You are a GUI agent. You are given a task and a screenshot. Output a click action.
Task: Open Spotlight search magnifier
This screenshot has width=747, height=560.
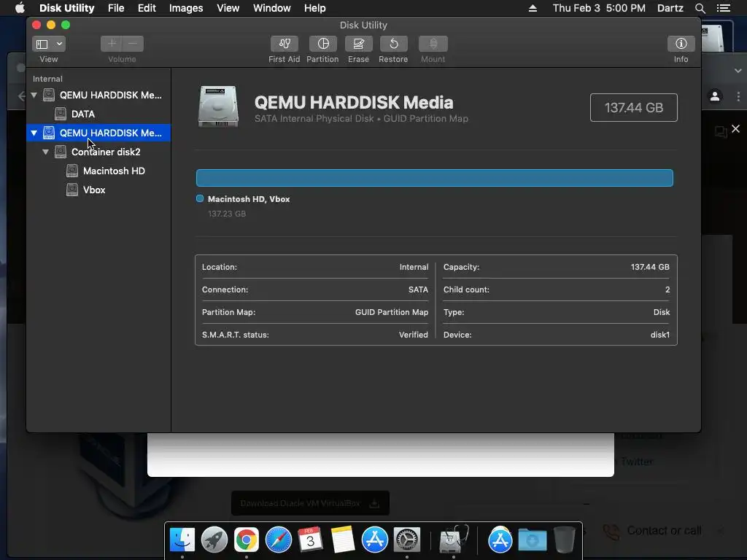pos(700,8)
